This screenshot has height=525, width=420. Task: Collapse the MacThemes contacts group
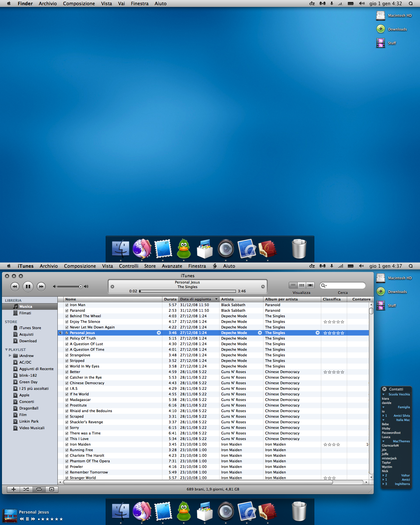[383, 441]
